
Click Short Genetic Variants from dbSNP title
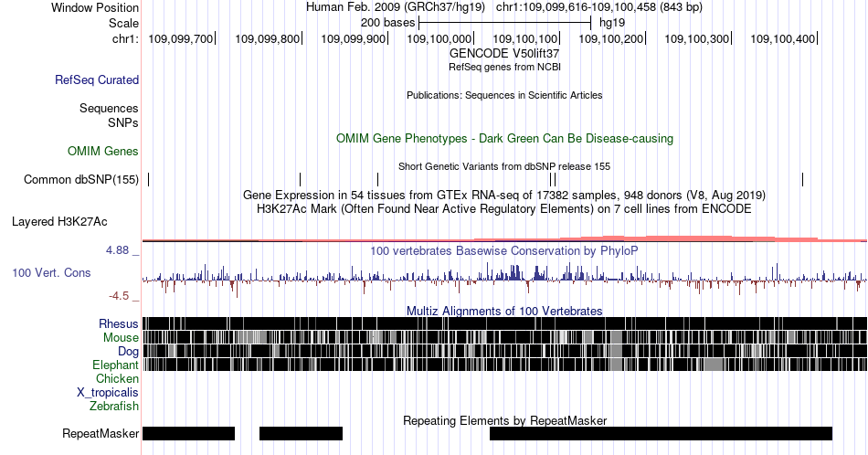point(504,166)
